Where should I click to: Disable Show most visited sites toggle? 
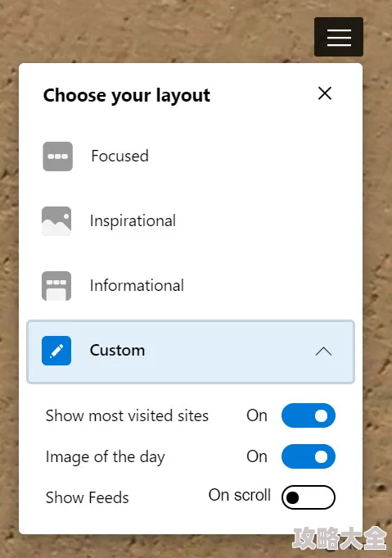click(x=309, y=415)
